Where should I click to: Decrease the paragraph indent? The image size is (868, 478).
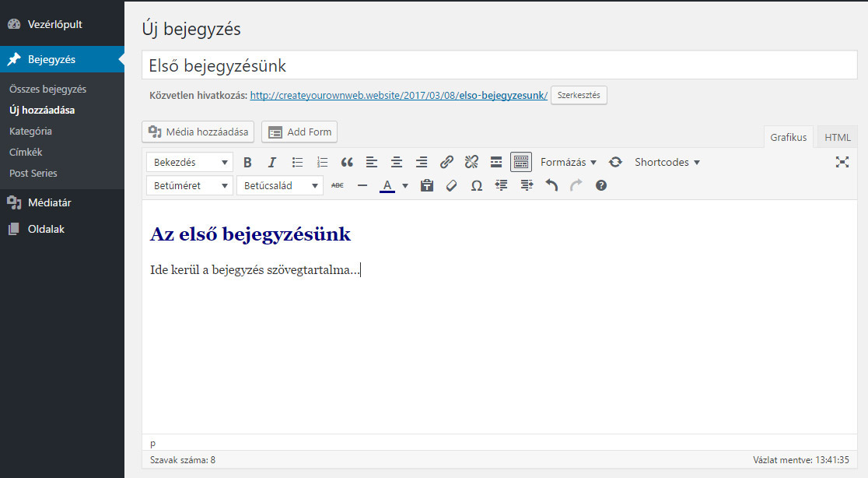click(x=501, y=185)
